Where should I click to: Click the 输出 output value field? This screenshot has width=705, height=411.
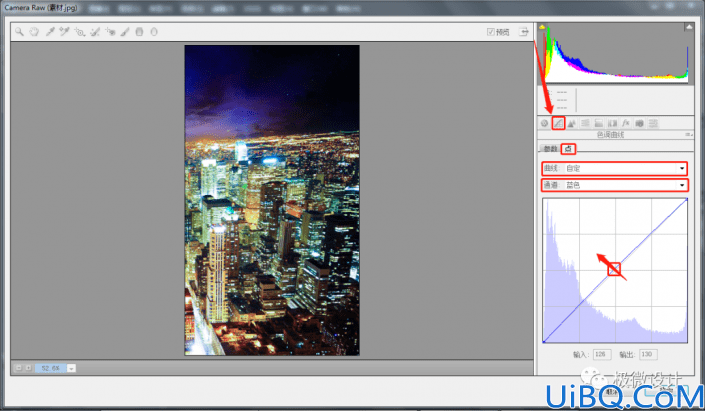[648, 354]
